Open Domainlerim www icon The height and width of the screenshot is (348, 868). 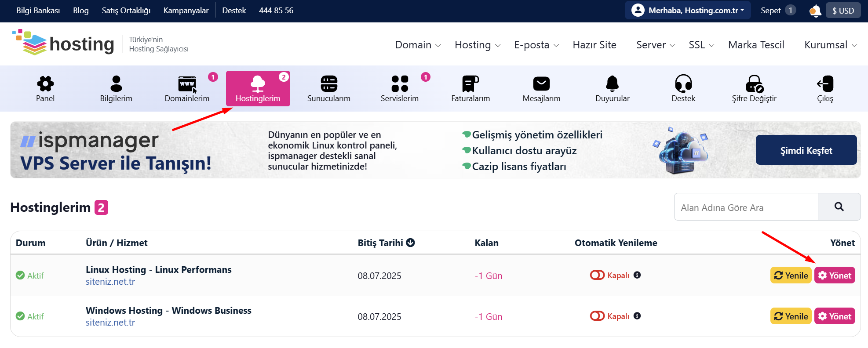187,83
